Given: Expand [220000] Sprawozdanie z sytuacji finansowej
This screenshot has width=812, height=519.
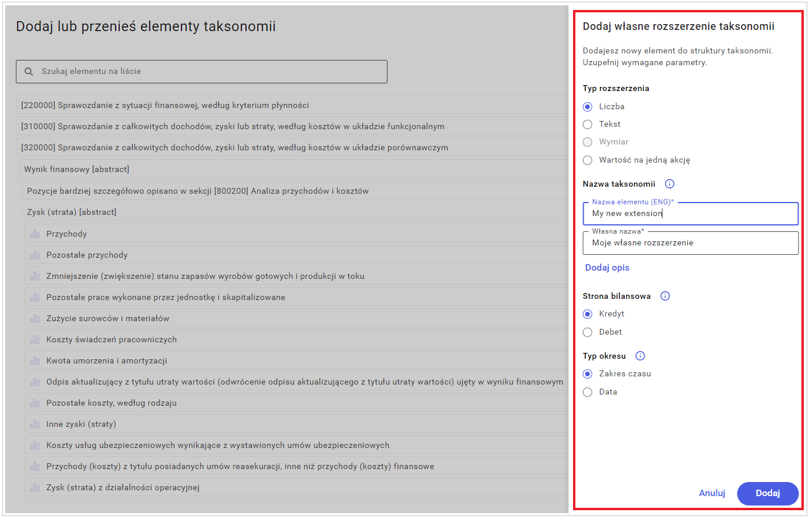Looking at the screenshot, I should (x=292, y=106).
